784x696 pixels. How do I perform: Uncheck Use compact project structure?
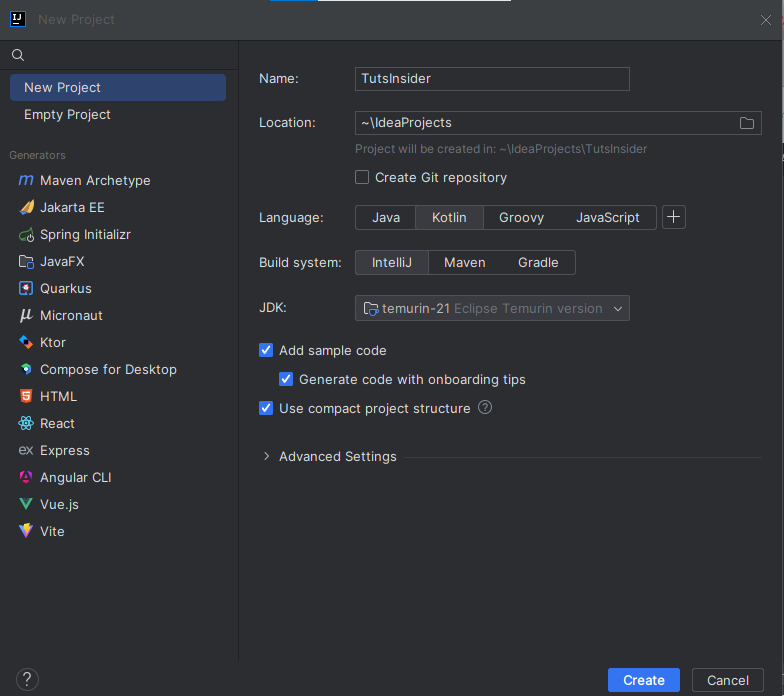pyautogui.click(x=266, y=408)
